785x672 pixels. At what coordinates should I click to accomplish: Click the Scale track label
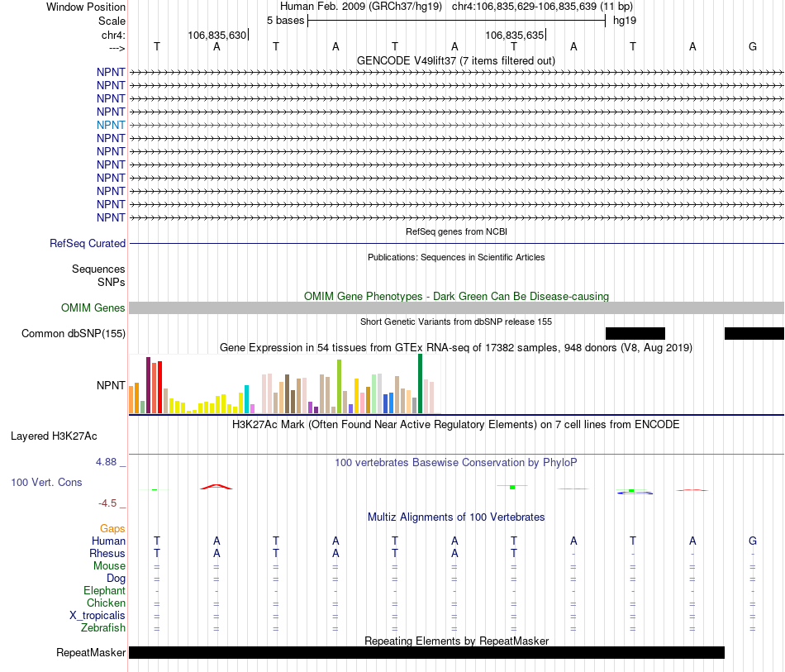tap(112, 21)
